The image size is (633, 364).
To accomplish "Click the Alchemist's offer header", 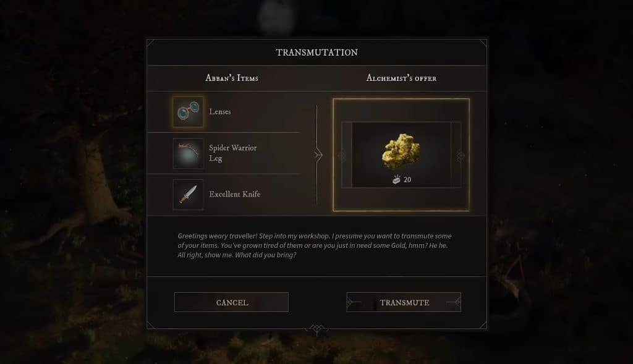I will 401,78.
